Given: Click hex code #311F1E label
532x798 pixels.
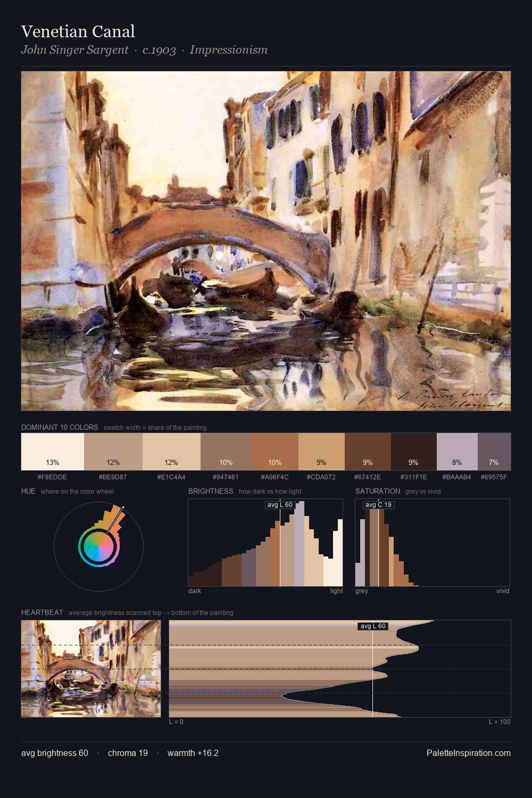Looking at the screenshot, I should (x=414, y=477).
